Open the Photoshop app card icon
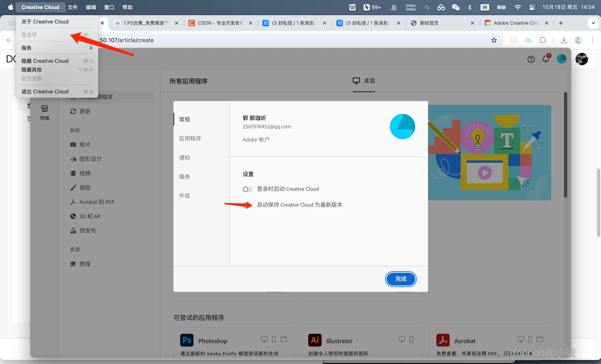The height and width of the screenshot is (364, 601). click(187, 340)
